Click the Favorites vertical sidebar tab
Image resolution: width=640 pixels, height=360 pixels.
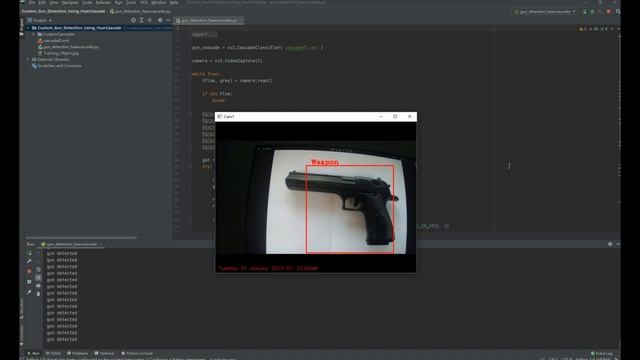22,335
